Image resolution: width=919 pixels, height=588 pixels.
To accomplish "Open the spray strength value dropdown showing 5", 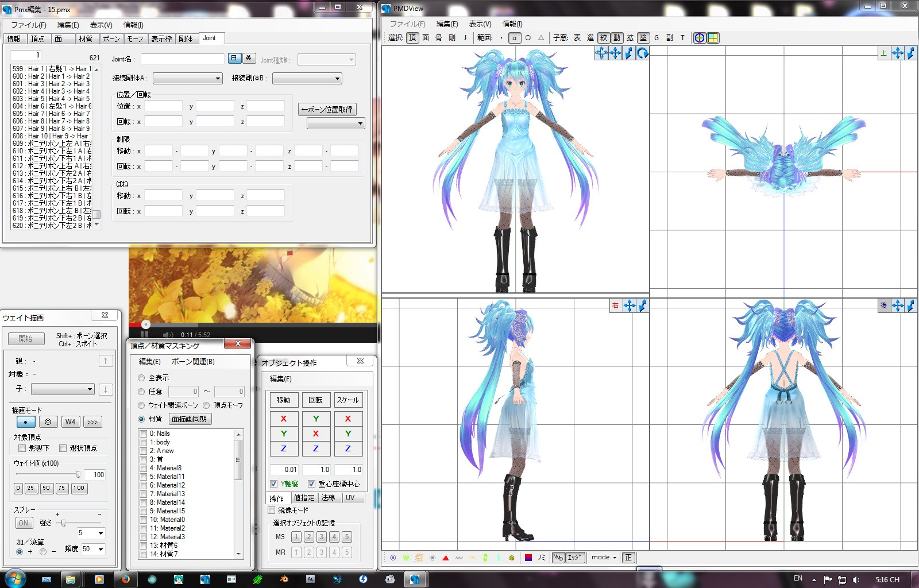I will (91, 533).
